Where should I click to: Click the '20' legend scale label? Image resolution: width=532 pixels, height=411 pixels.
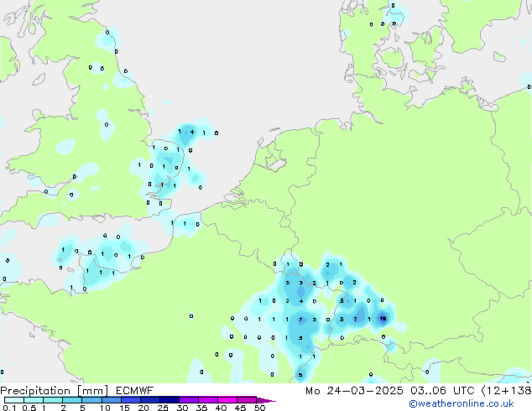pos(143,408)
